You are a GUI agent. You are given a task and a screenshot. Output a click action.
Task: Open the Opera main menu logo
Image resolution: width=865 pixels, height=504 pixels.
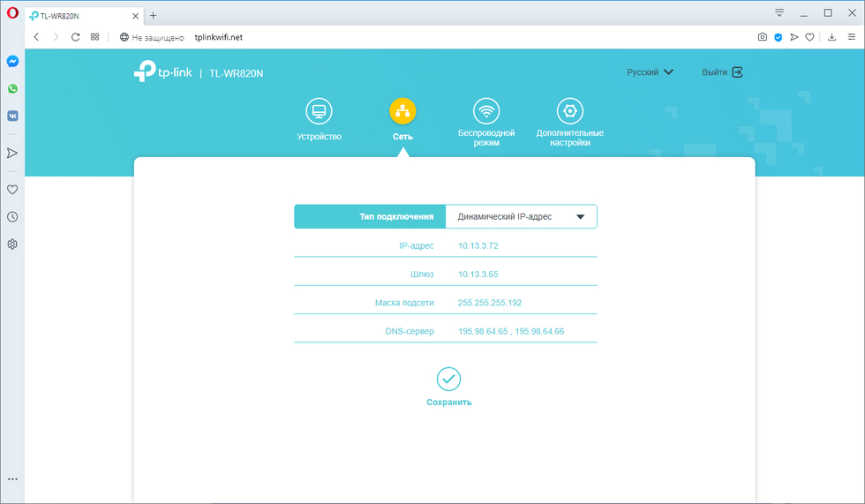click(x=12, y=13)
